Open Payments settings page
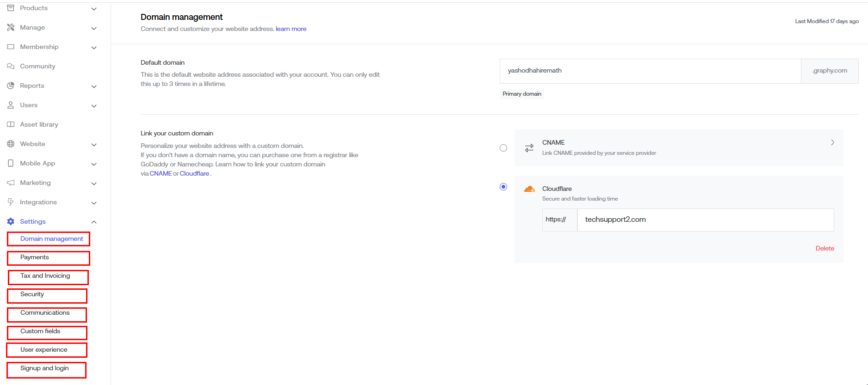868x385 pixels. [35, 257]
